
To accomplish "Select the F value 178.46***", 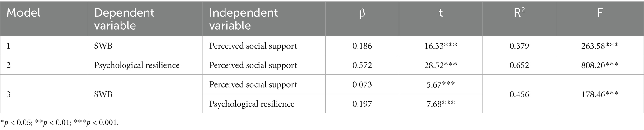I will (599, 94).
